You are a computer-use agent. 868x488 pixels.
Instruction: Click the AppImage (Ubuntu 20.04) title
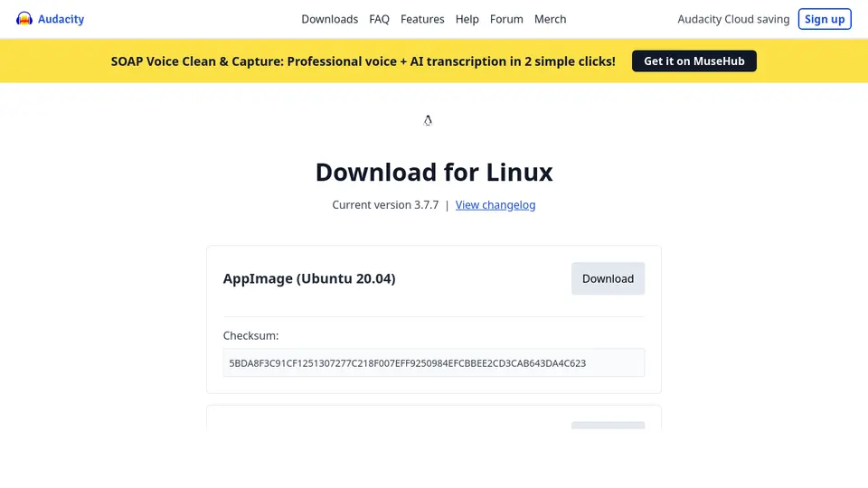(309, 278)
